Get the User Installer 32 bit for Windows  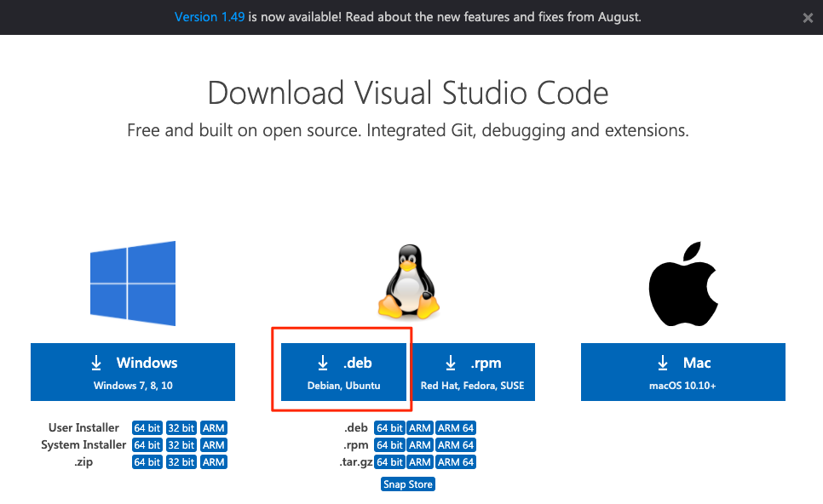coord(181,428)
